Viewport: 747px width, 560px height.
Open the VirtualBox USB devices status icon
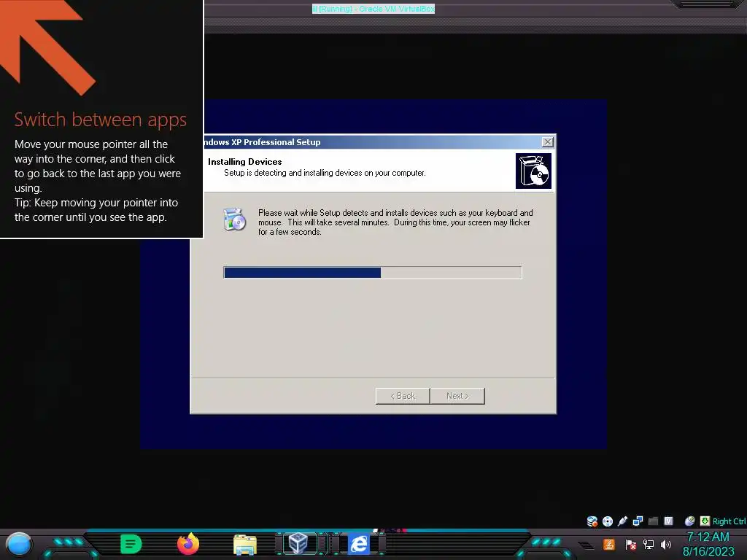pos(622,521)
